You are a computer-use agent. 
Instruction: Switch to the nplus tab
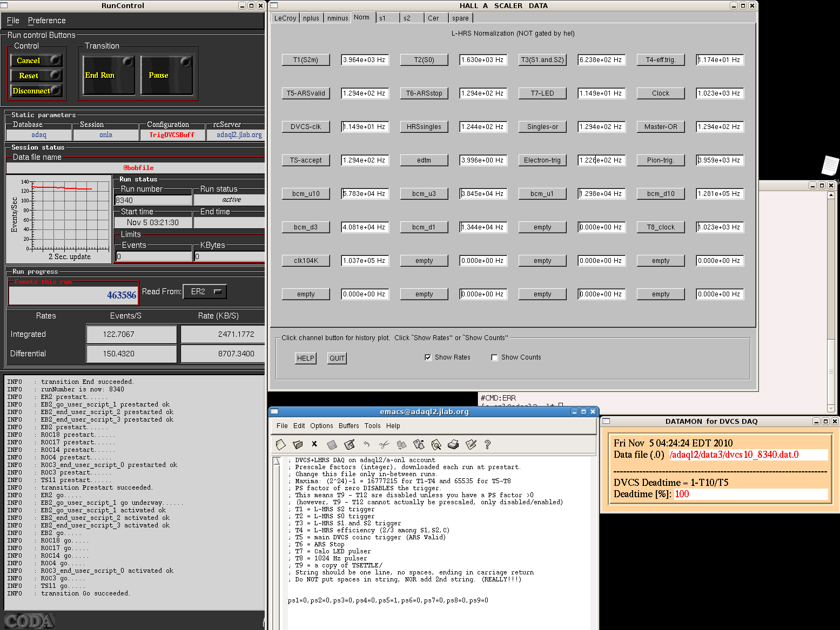coord(311,18)
